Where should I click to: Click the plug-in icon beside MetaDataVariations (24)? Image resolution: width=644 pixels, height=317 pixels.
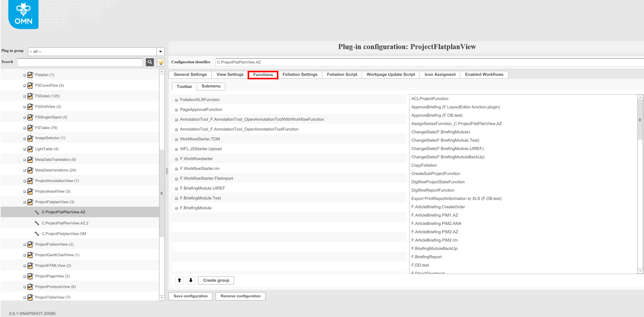(30, 170)
